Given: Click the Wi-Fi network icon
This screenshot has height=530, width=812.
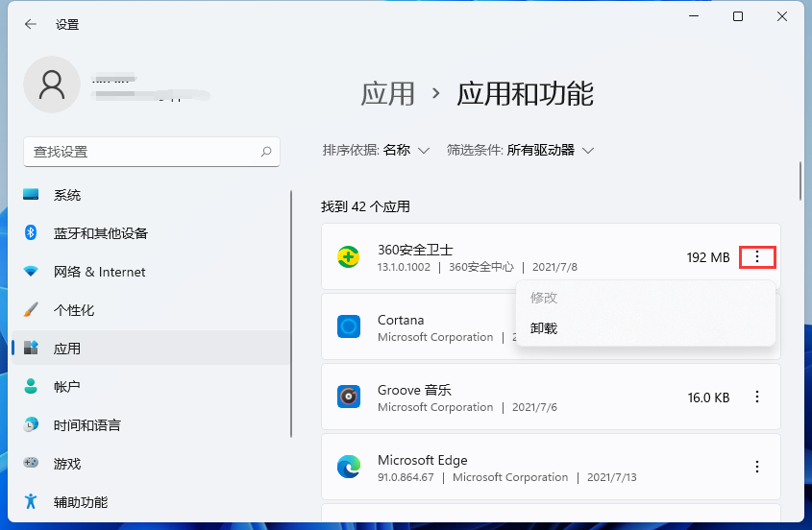Looking at the screenshot, I should pyautogui.click(x=31, y=271).
